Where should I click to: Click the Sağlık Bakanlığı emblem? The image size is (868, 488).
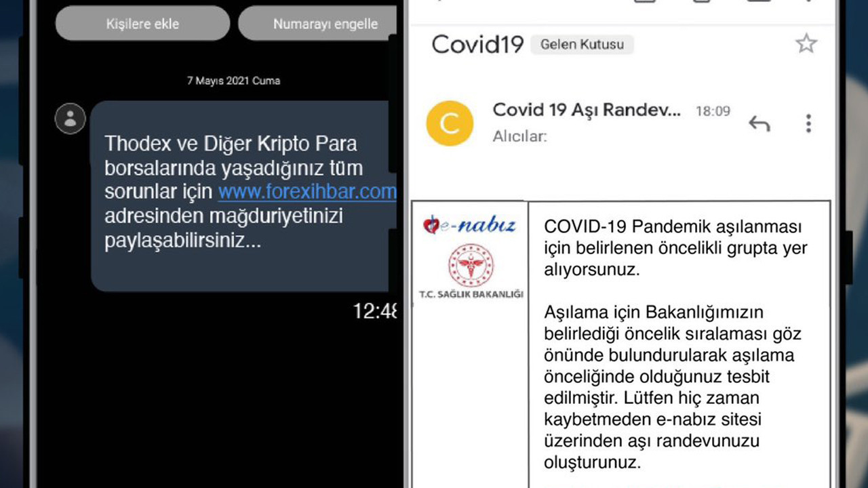click(471, 264)
